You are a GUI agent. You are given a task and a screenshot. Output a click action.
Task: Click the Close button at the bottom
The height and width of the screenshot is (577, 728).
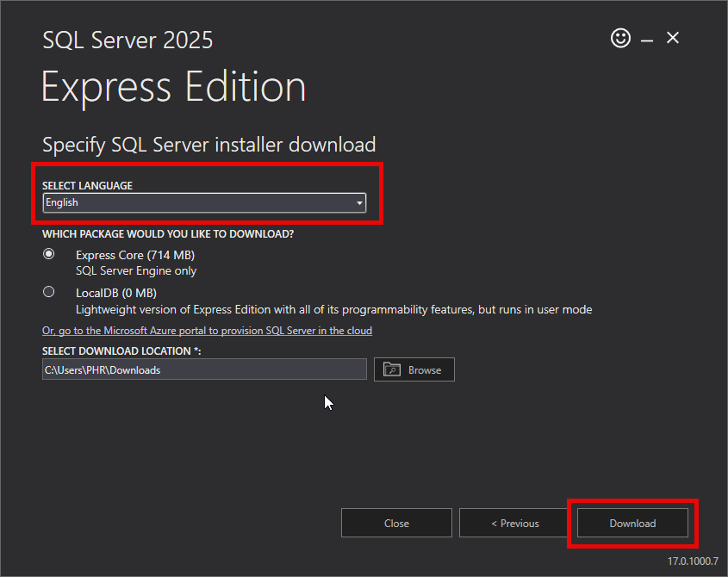pyautogui.click(x=396, y=523)
